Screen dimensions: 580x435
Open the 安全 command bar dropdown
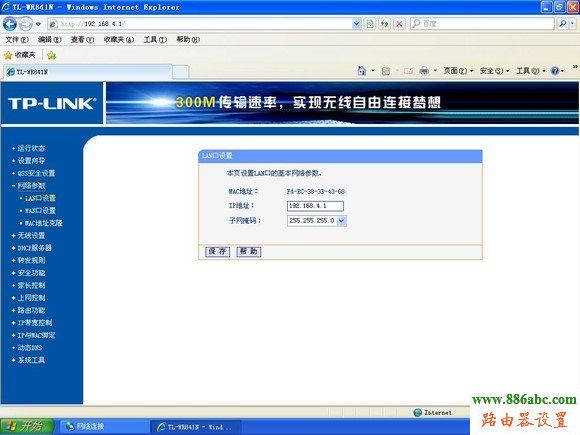pyautogui.click(x=495, y=71)
